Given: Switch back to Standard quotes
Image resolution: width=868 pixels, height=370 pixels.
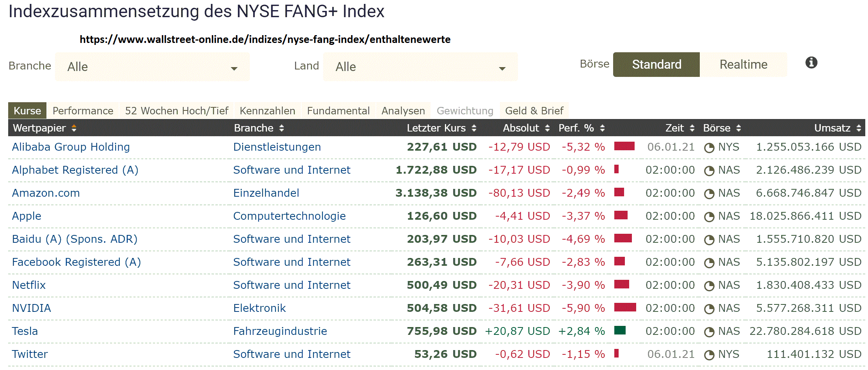Looking at the screenshot, I should pyautogui.click(x=656, y=64).
